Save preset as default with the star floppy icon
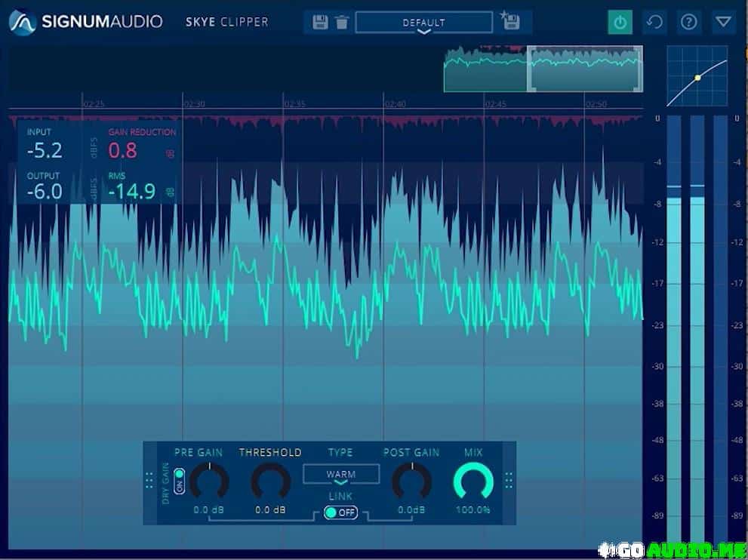The height and width of the screenshot is (560, 748). 510,21
